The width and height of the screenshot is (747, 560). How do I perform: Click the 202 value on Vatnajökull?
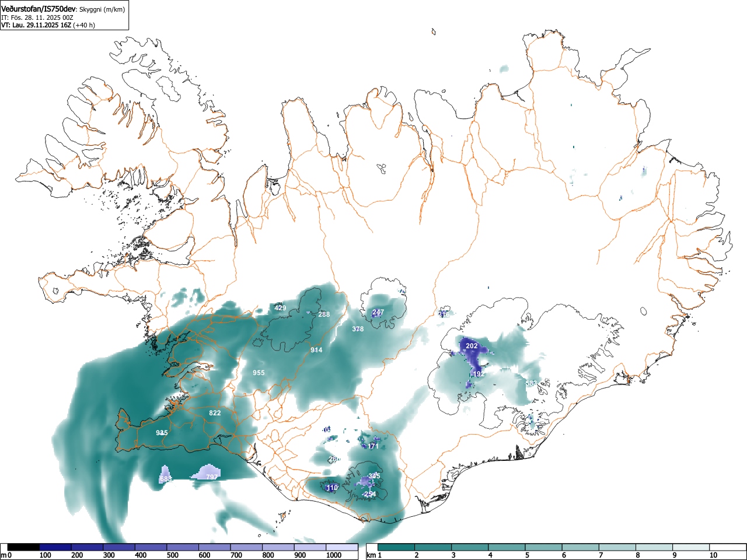pos(472,346)
